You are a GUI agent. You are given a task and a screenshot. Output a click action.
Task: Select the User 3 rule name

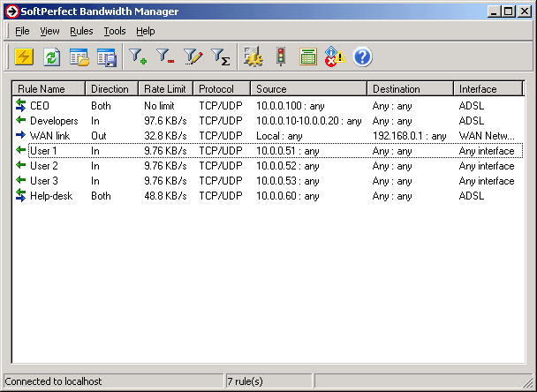(44, 181)
